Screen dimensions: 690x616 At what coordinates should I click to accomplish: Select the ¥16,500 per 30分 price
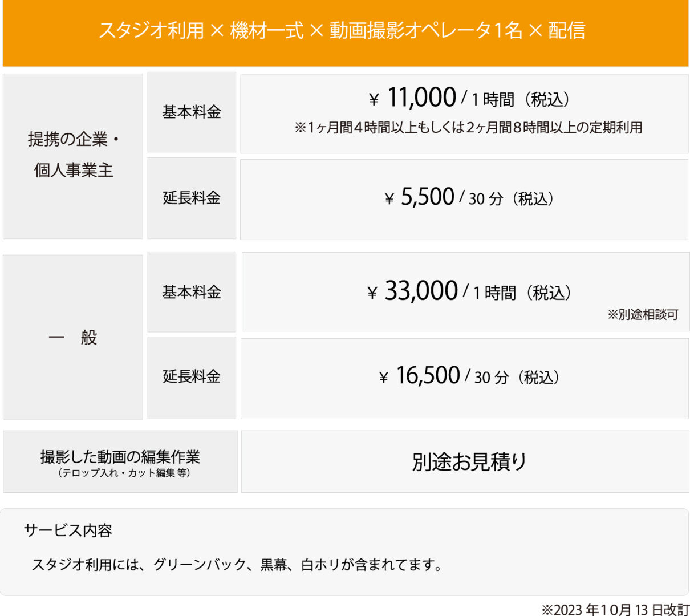click(x=469, y=376)
